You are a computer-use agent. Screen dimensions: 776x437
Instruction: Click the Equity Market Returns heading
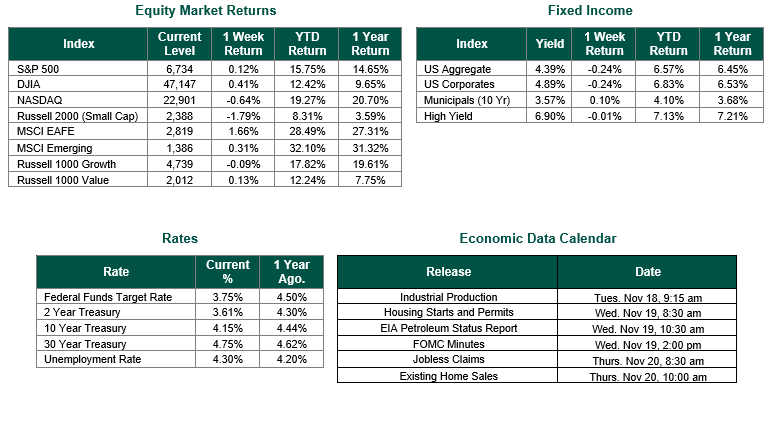click(205, 11)
